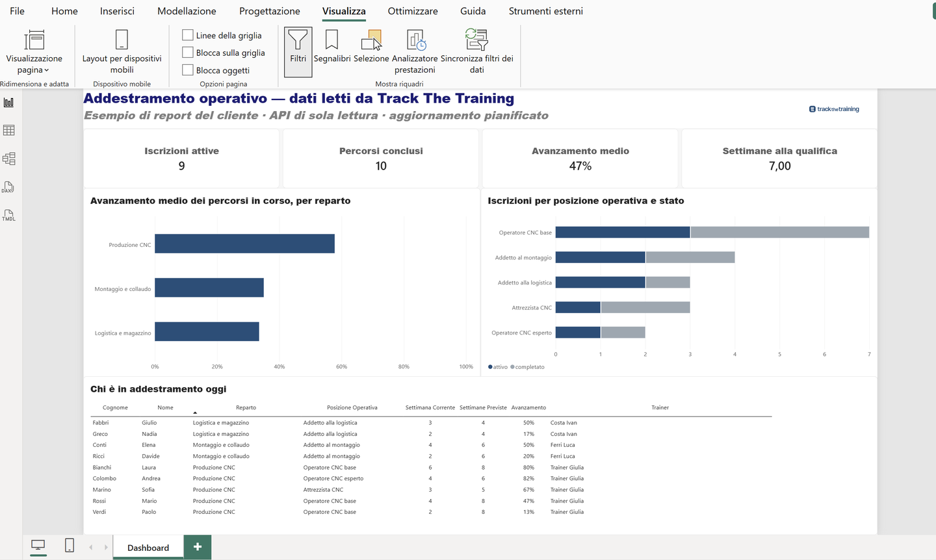Click Operatore CNC base attivo bar segment

click(x=623, y=232)
